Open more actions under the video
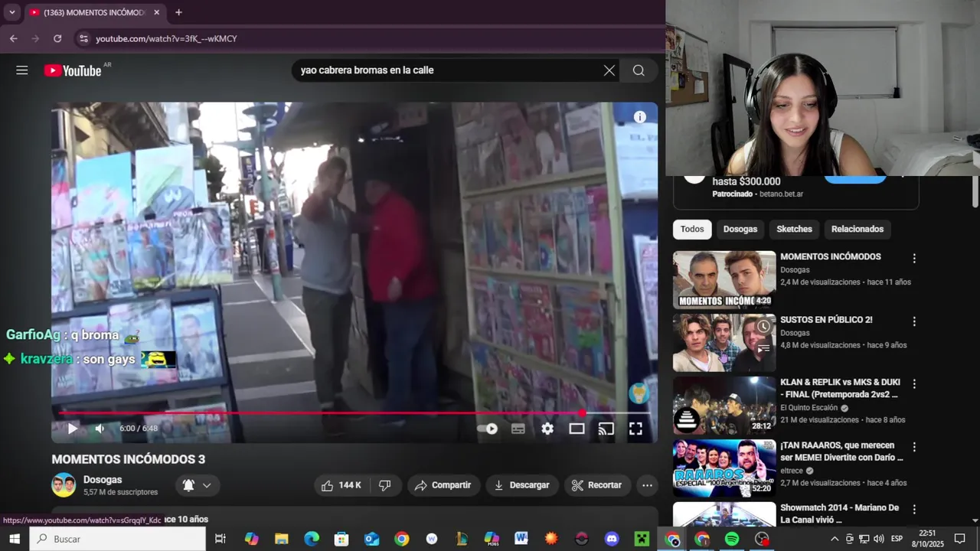Image resolution: width=980 pixels, height=551 pixels. tap(647, 485)
